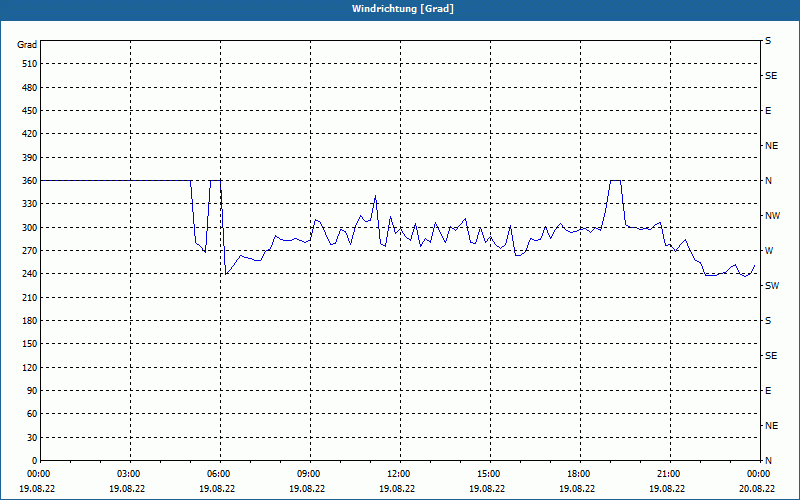Select the 19.08.22 date under 06:00
The width and height of the screenshot is (800, 500).
tap(217, 488)
